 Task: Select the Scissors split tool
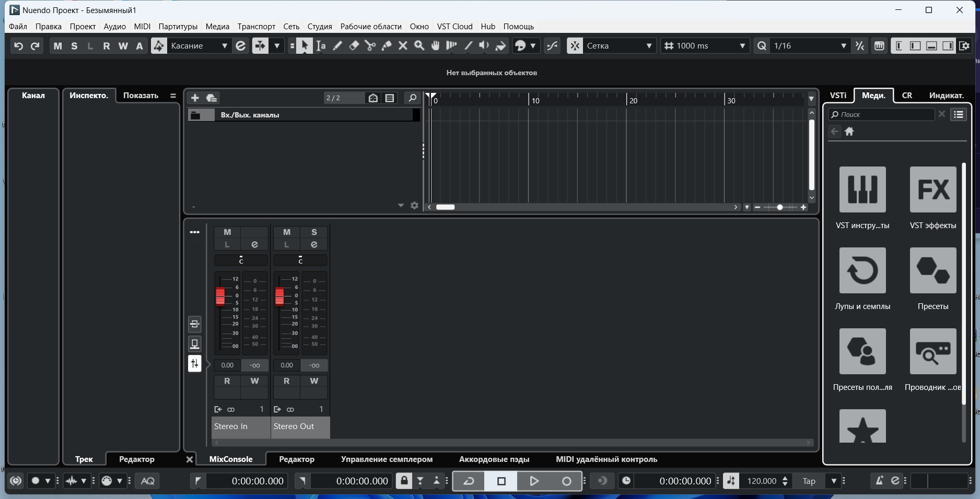point(370,46)
